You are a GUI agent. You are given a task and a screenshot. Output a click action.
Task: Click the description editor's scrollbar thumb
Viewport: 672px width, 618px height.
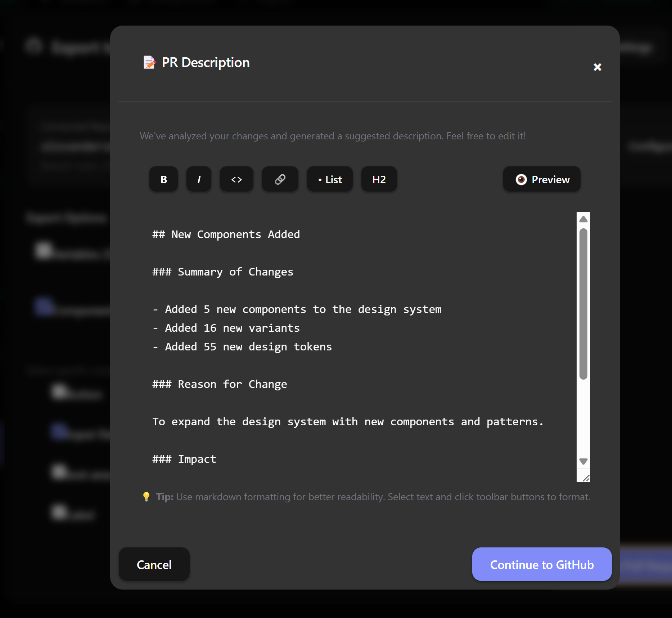point(583,303)
